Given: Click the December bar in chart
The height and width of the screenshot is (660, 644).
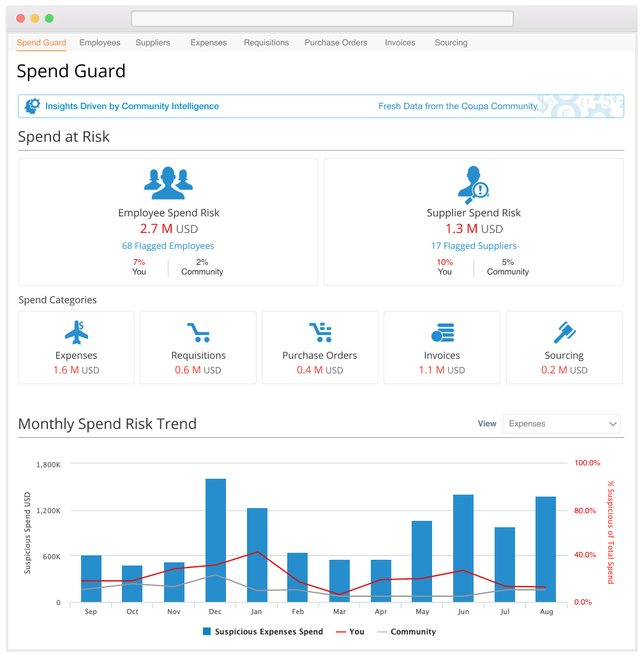Looking at the screenshot, I should pyautogui.click(x=216, y=540).
